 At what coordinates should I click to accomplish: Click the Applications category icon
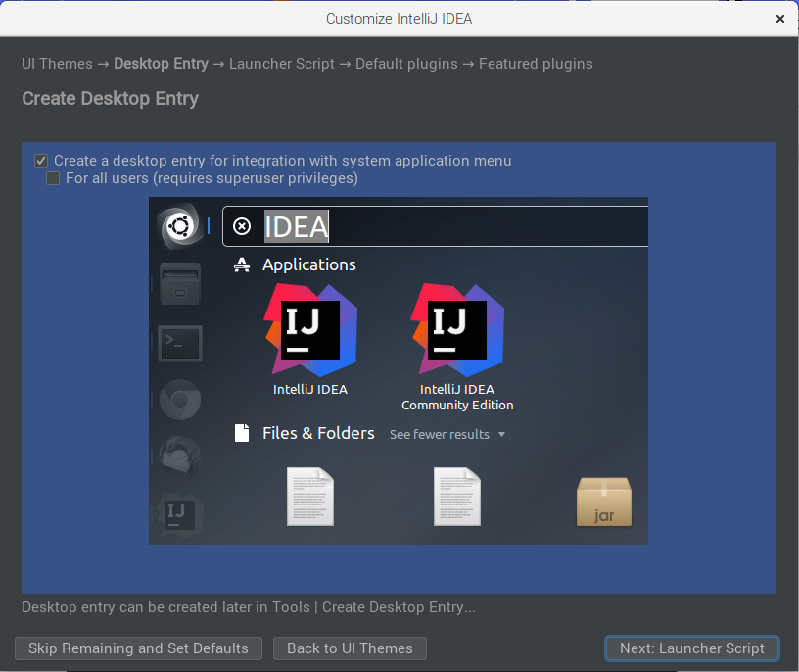click(242, 264)
